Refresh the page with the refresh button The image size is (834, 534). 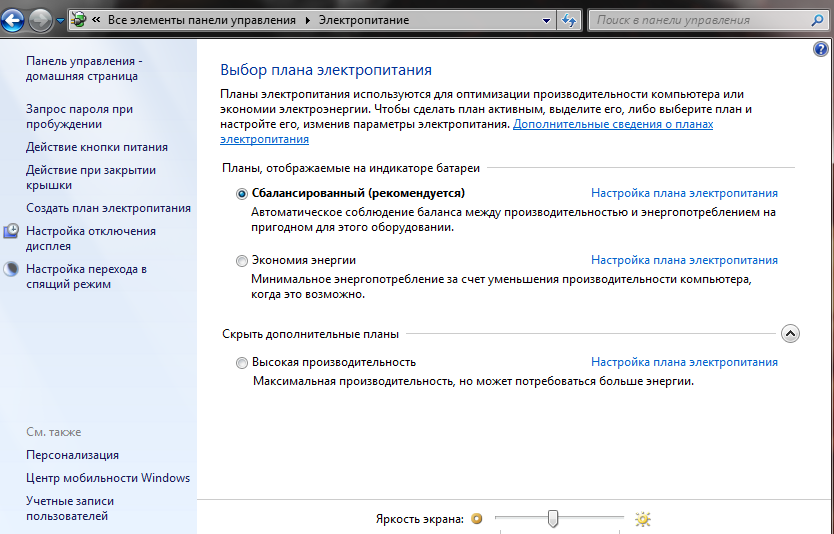tap(569, 21)
